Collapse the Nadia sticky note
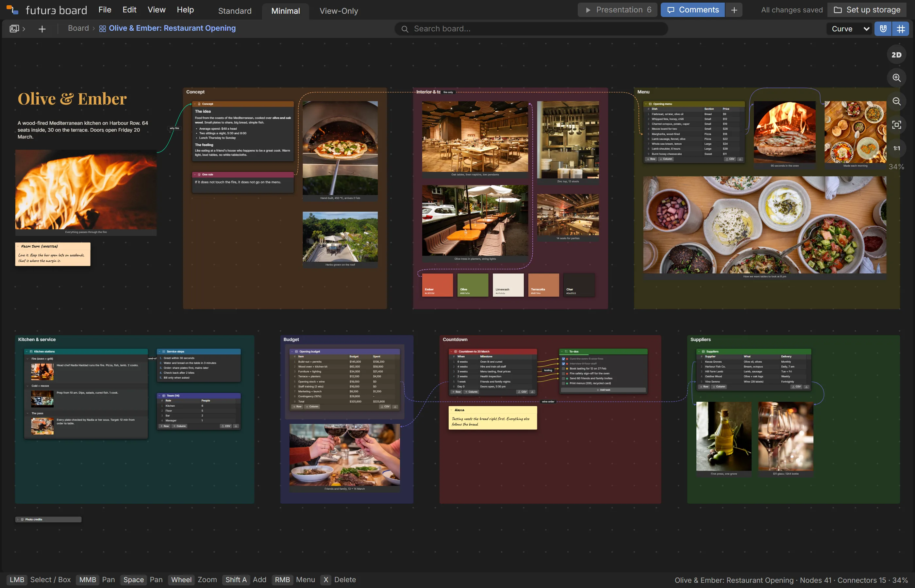This screenshot has height=588, width=915. (x=451, y=410)
